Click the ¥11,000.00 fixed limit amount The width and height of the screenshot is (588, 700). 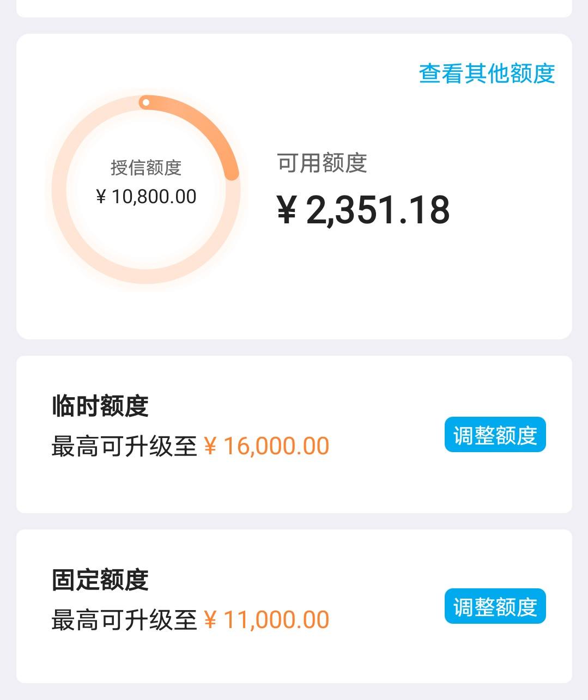tap(266, 620)
